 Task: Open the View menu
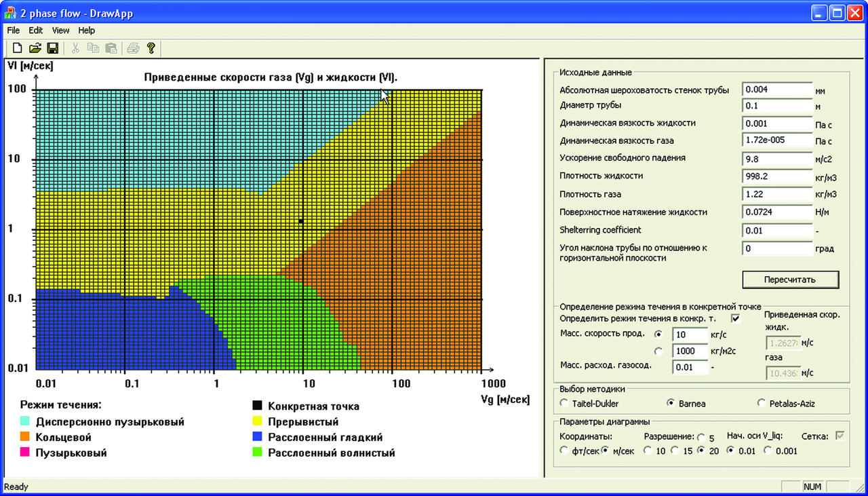[61, 31]
